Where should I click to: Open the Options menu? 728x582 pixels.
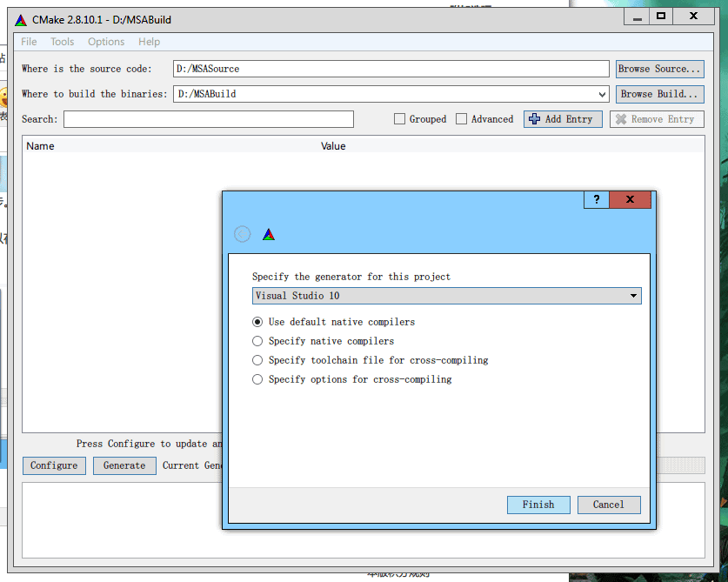point(106,42)
